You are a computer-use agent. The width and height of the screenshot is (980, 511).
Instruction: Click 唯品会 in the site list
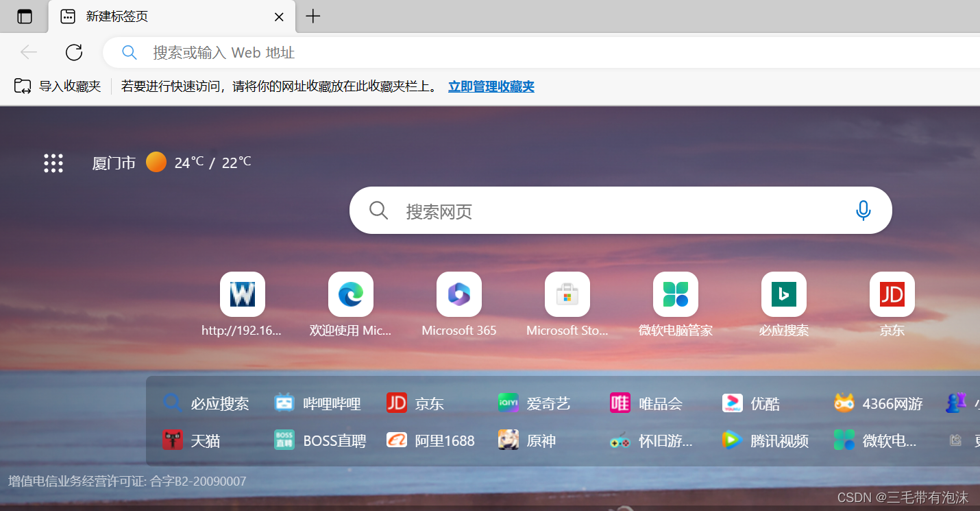646,403
